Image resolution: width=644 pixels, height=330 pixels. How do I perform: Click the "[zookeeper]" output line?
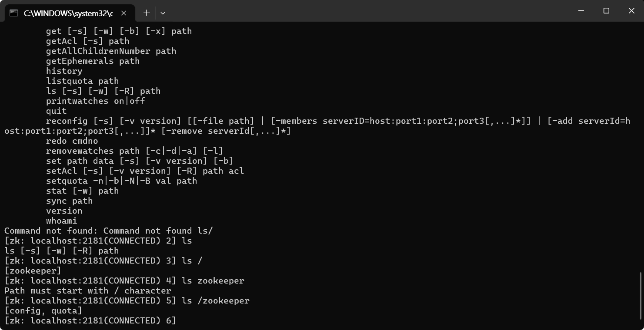tap(33, 271)
